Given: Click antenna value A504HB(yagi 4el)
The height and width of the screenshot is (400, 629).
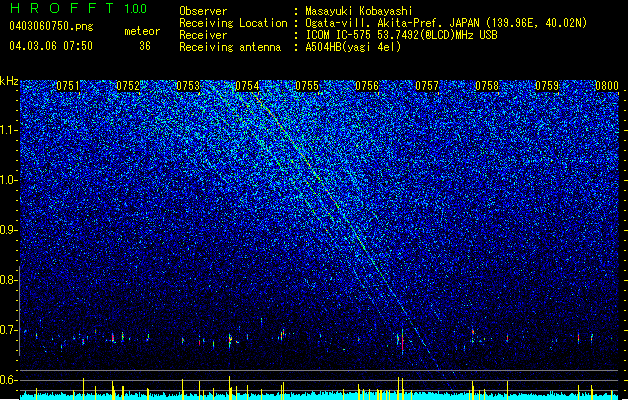Looking at the screenshot, I should [353, 47].
